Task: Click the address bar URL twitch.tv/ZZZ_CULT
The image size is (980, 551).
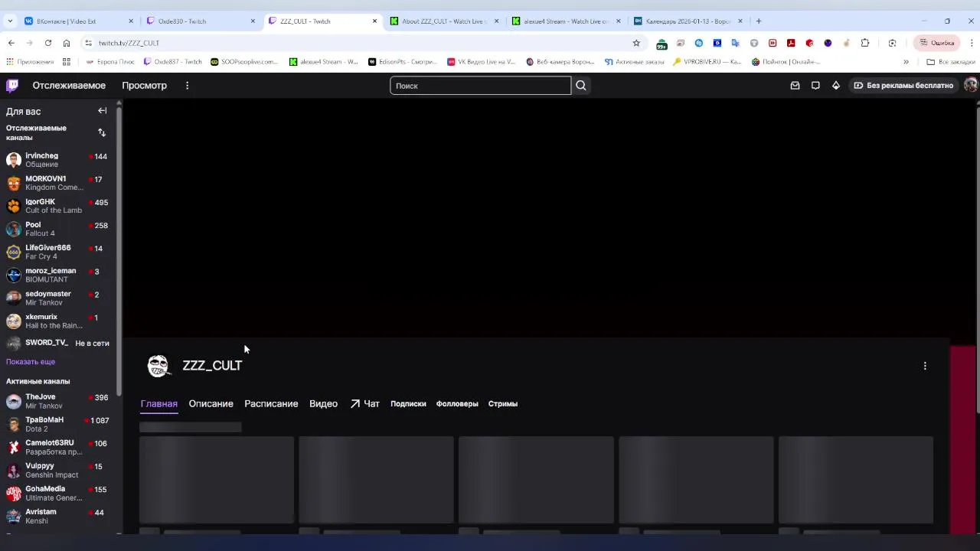Action: click(x=129, y=43)
